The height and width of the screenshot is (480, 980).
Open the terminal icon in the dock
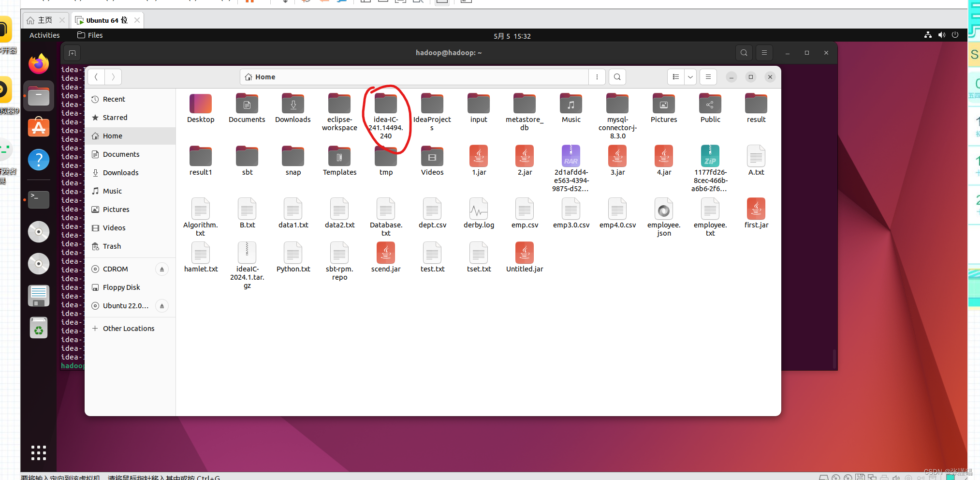click(39, 199)
